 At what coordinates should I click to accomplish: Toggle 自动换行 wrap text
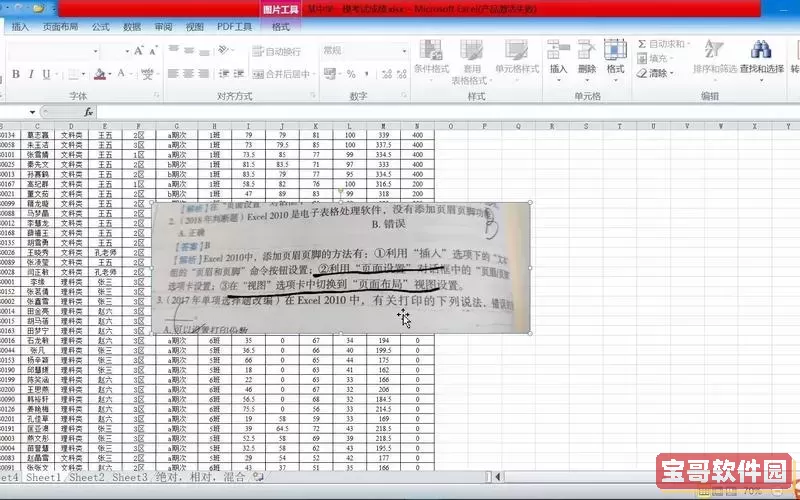click(277, 52)
